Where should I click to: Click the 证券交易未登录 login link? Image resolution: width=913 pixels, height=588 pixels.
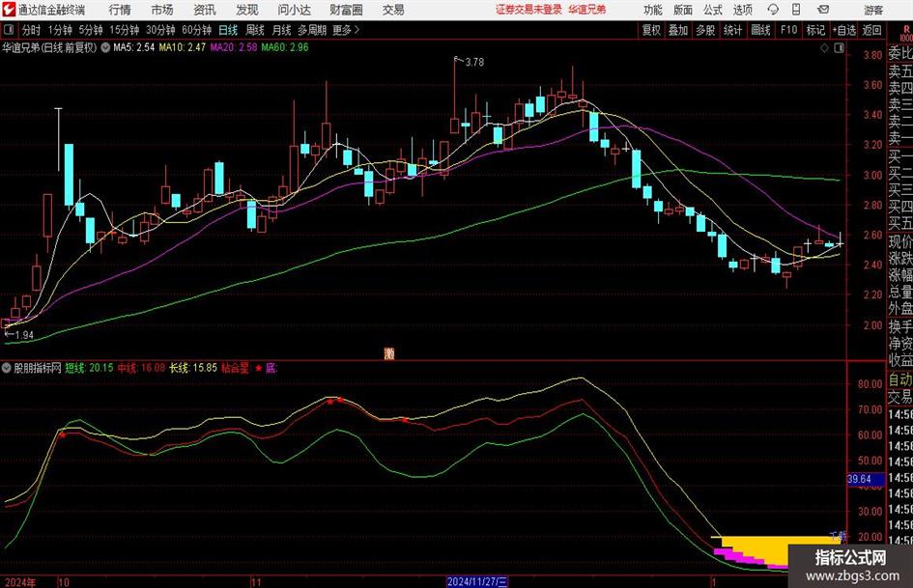pos(528,10)
